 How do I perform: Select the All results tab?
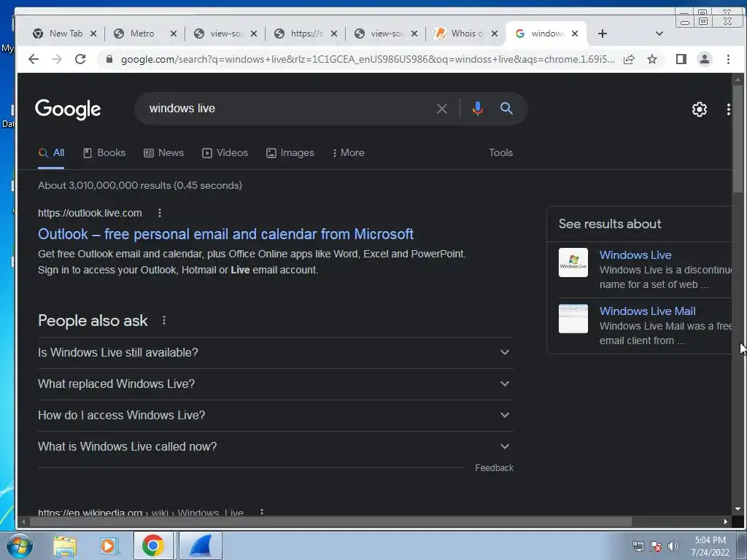[51, 153]
